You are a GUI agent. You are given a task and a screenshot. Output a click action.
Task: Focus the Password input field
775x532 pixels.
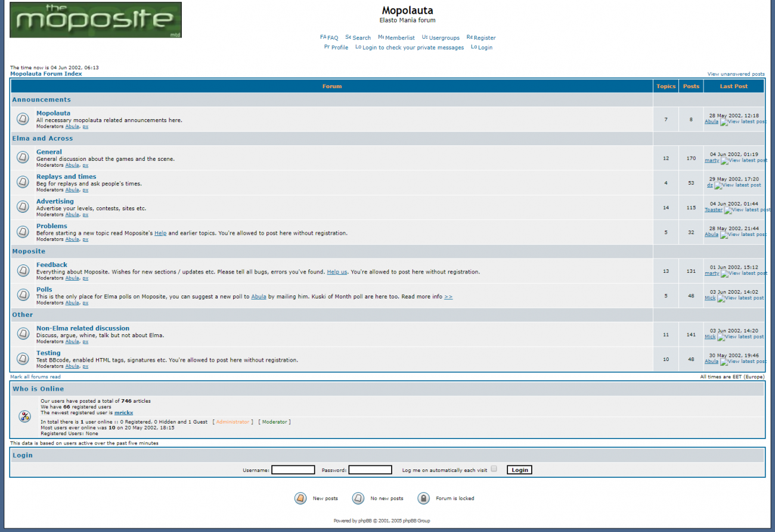[370, 470]
